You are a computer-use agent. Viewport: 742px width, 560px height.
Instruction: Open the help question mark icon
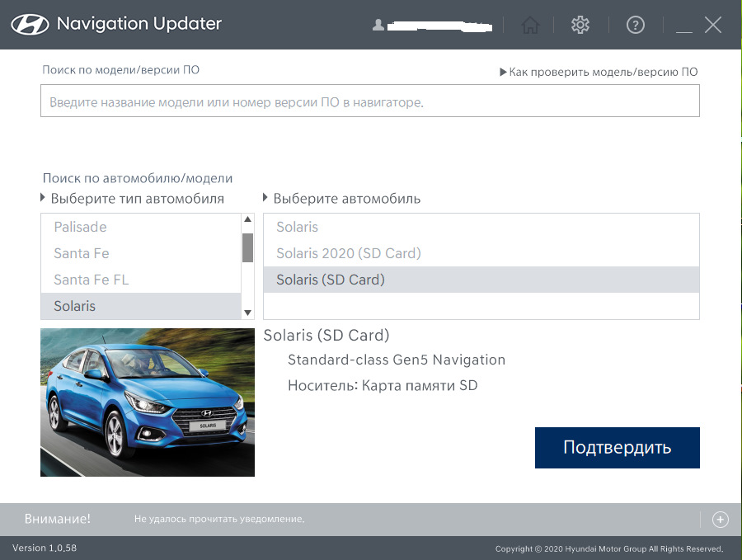pos(635,25)
